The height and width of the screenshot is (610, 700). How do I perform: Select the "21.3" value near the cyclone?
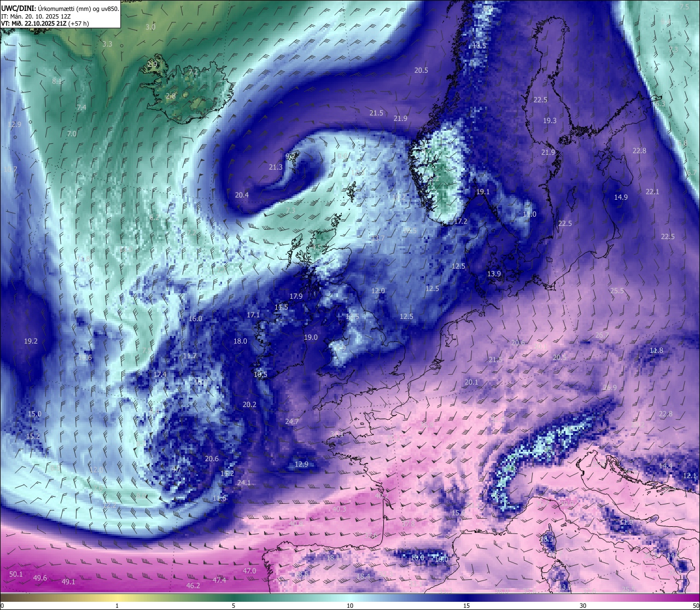pyautogui.click(x=276, y=167)
